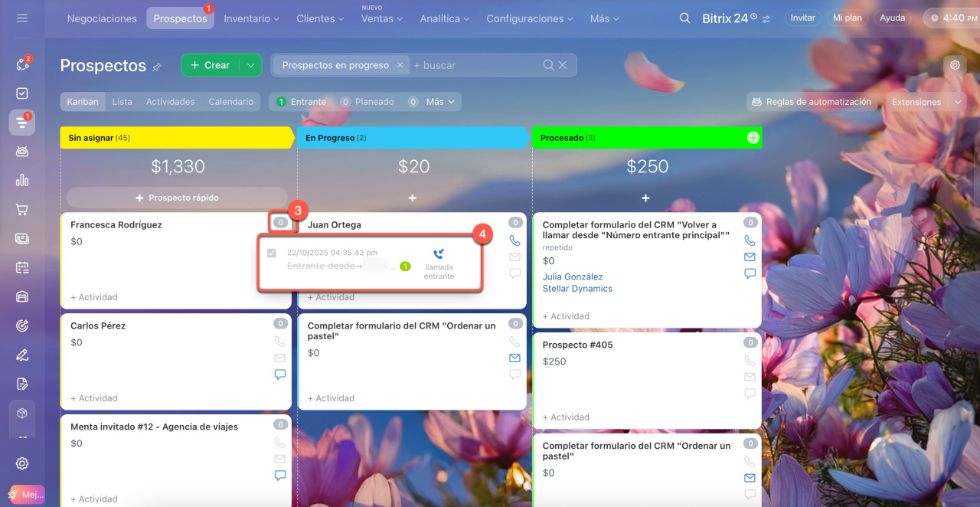
Task: Open shopping cart icon in left sidebar
Action: [22, 209]
